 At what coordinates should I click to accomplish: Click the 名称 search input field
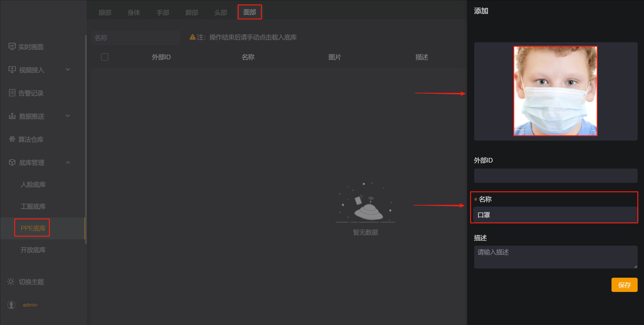coord(136,38)
